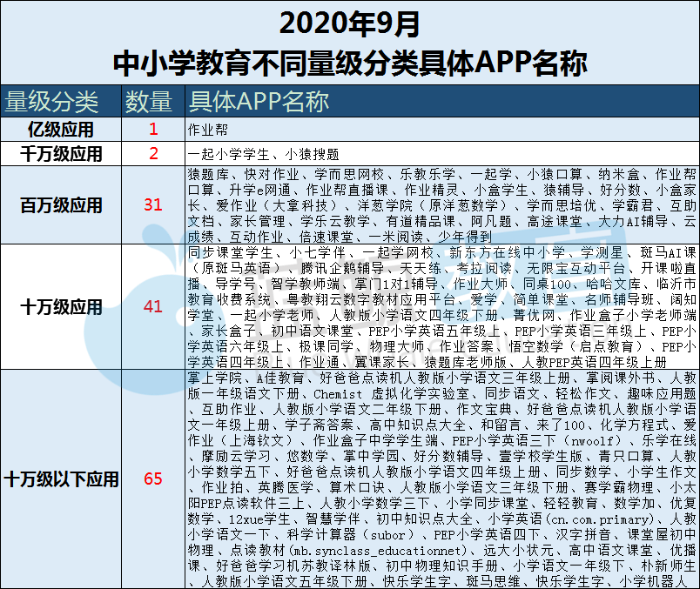Select the '亿级应用' row label

tap(61, 130)
